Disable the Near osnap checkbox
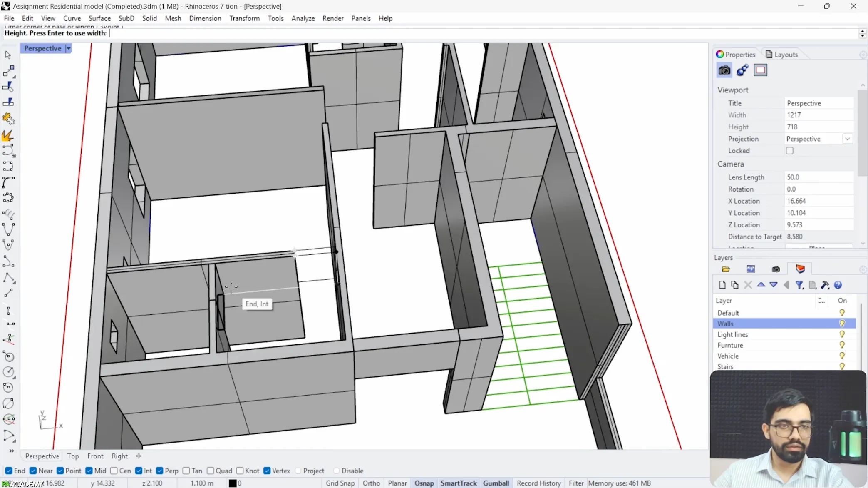Image resolution: width=868 pixels, height=488 pixels. (33, 471)
